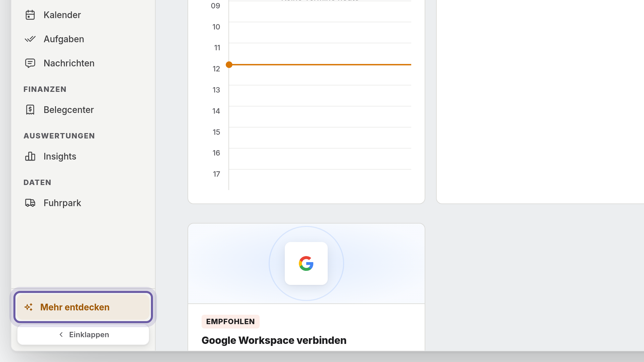Click the Google logo tile

[x=306, y=263]
